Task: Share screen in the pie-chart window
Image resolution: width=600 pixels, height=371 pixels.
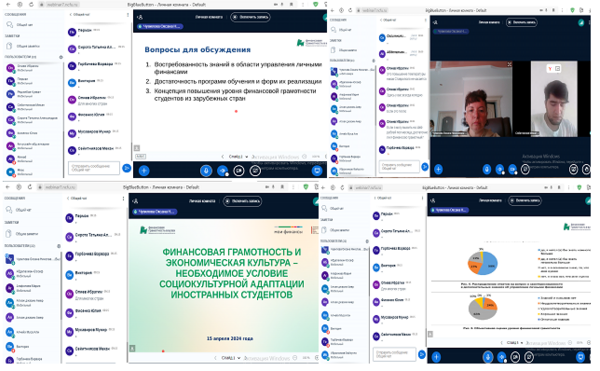Action: [x=529, y=357]
